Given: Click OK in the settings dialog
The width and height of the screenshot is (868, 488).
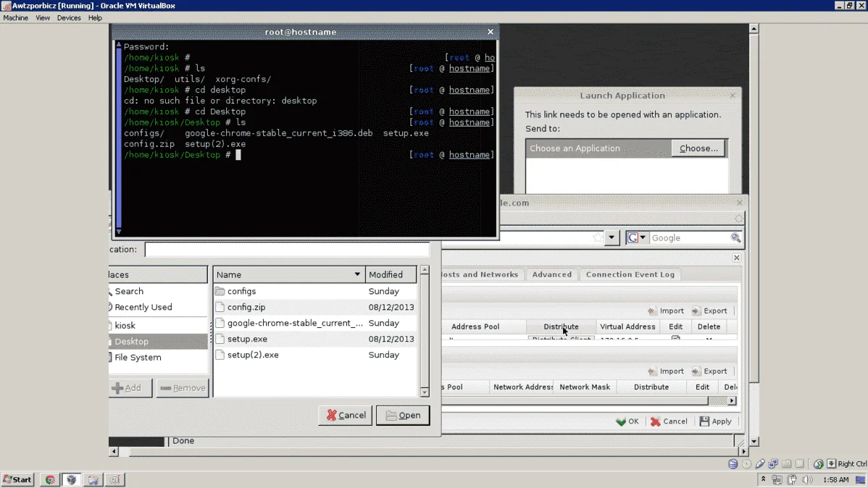Looking at the screenshot, I should coord(627,421).
